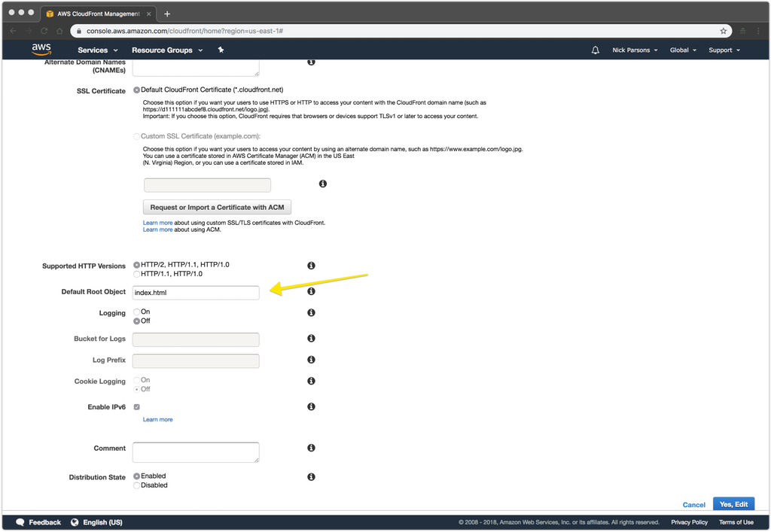Screen dimensions: 771x532
Task: Expand the Support menu
Action: tap(724, 50)
